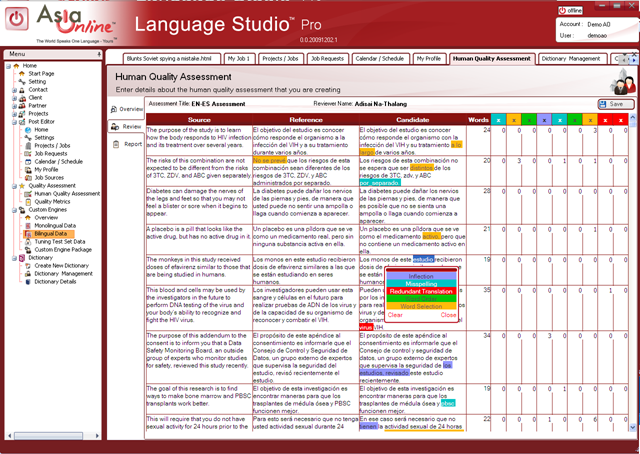Open Setting under Home in the tree
The width and height of the screenshot is (640, 454).
[37, 82]
